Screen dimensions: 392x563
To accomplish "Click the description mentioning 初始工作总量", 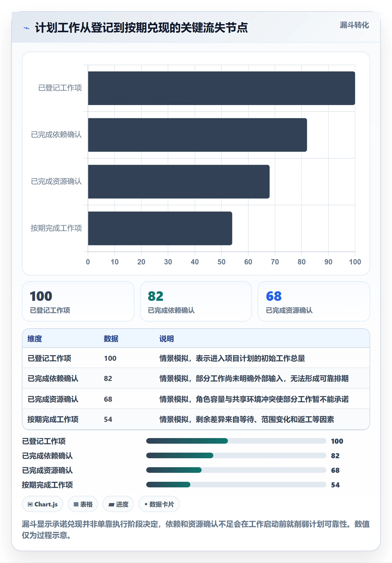I will coord(232,358).
